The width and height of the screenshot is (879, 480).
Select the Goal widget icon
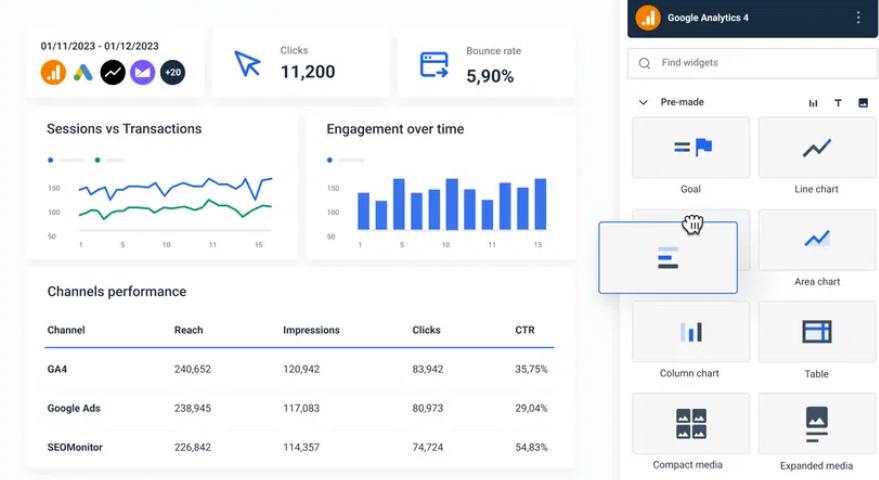tap(691, 147)
